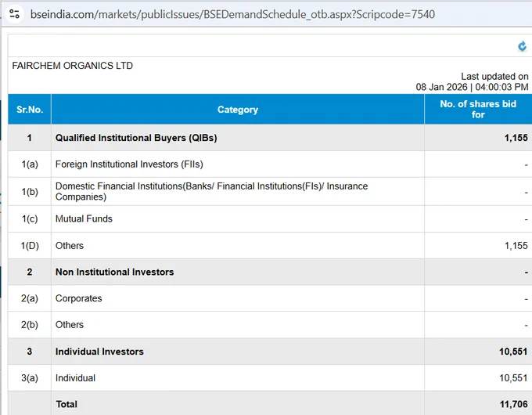Viewport: 532px width, 415px height.
Task: Select the Domestic Financial Institutions row text
Action: click(x=211, y=192)
